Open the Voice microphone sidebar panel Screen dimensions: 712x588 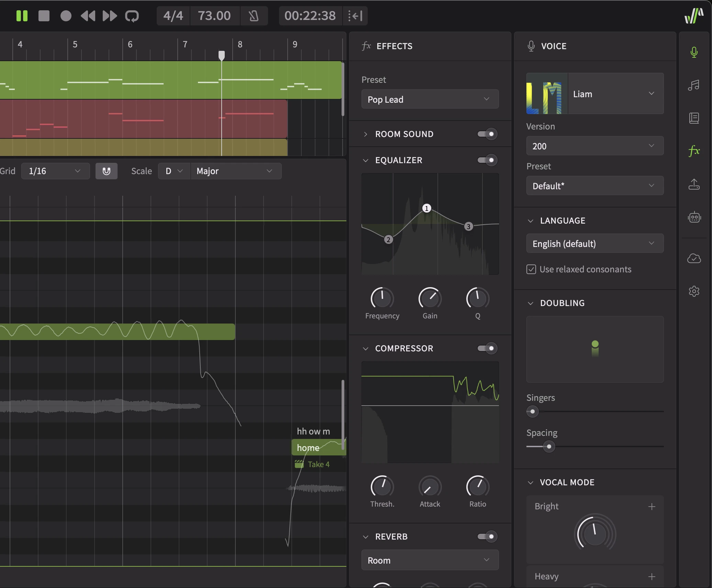(x=694, y=52)
